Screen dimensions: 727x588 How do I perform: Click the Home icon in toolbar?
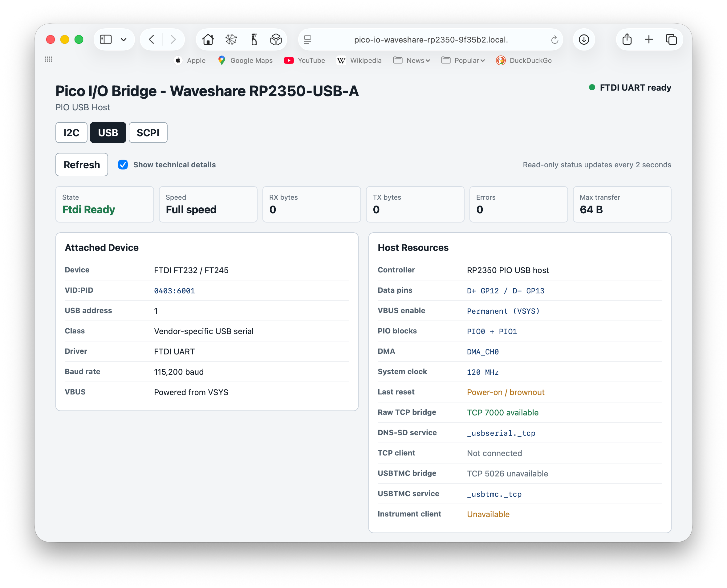[x=208, y=40]
